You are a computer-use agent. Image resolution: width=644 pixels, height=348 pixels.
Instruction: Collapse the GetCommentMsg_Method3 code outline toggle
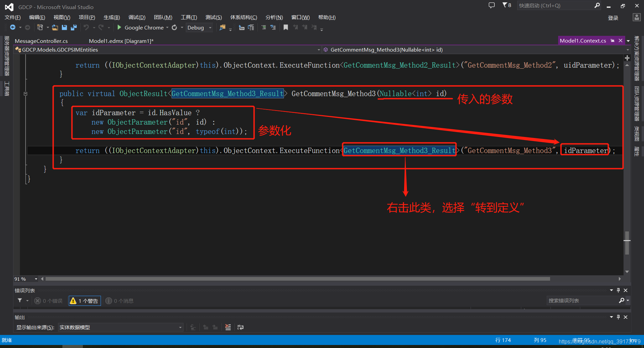(25, 94)
